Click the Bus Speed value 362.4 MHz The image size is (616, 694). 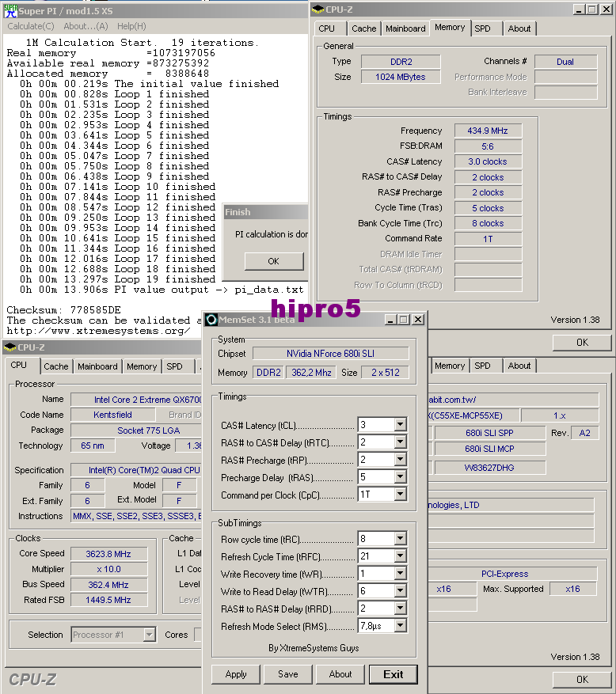(108, 585)
